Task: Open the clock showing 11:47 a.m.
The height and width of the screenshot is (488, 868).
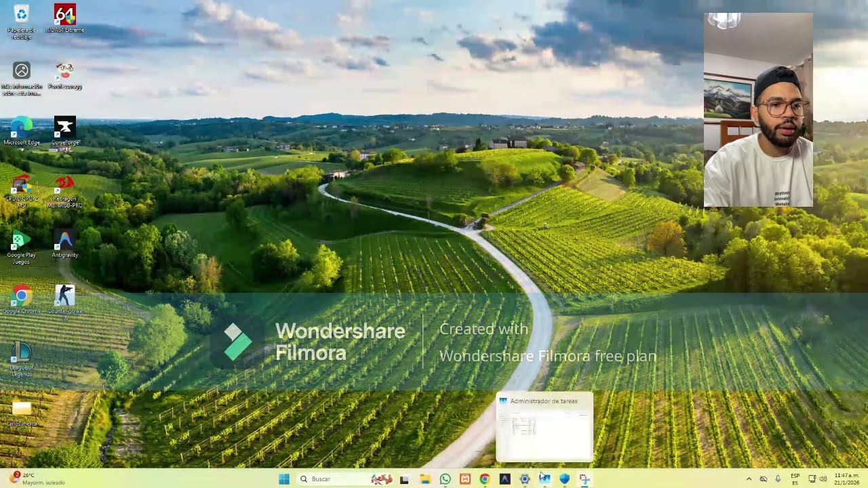Action: point(847,479)
